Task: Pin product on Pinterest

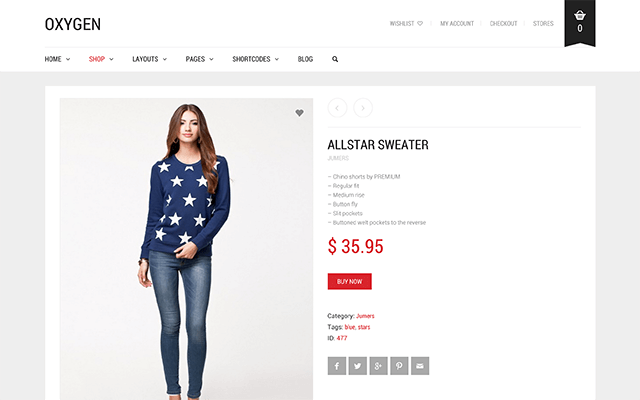Action: tap(399, 366)
